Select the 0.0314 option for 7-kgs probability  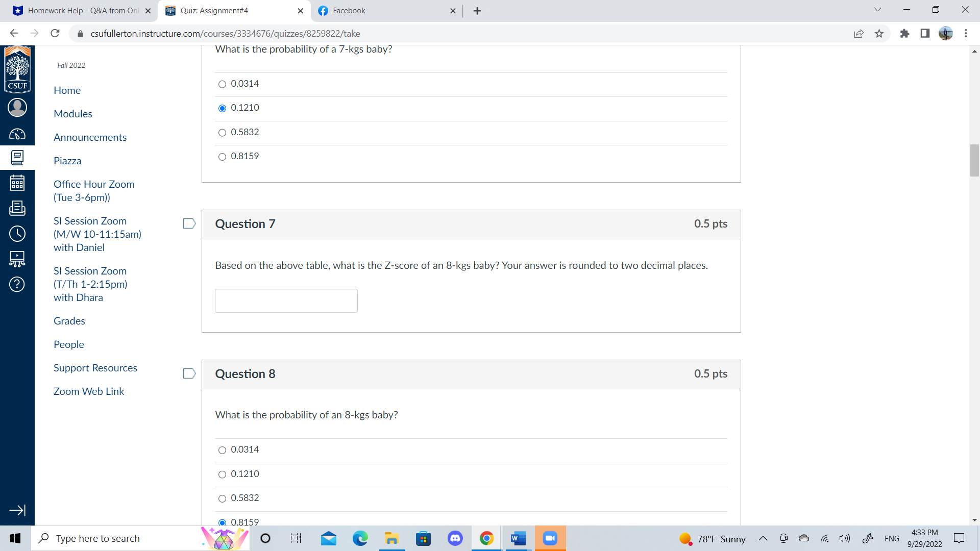222,84
